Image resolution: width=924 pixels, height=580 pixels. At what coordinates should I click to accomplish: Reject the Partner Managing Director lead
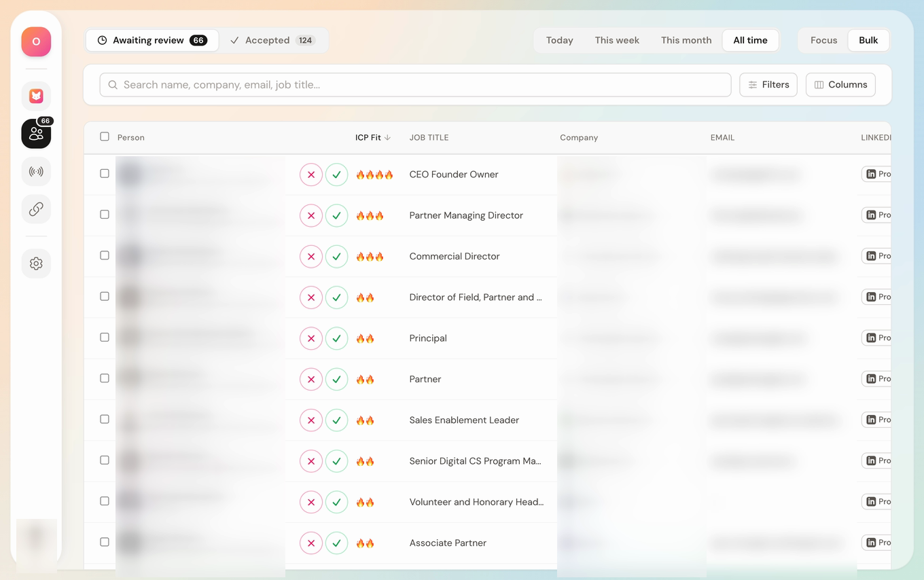311,215
